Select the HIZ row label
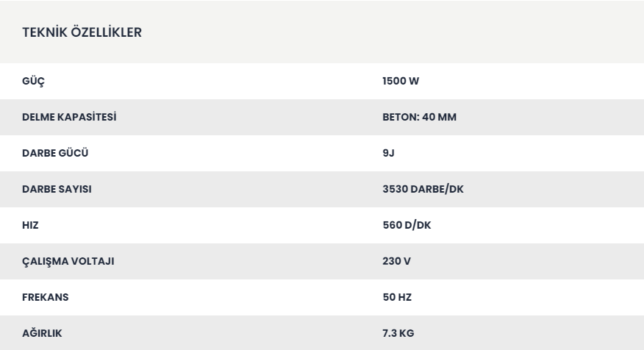 coord(30,225)
